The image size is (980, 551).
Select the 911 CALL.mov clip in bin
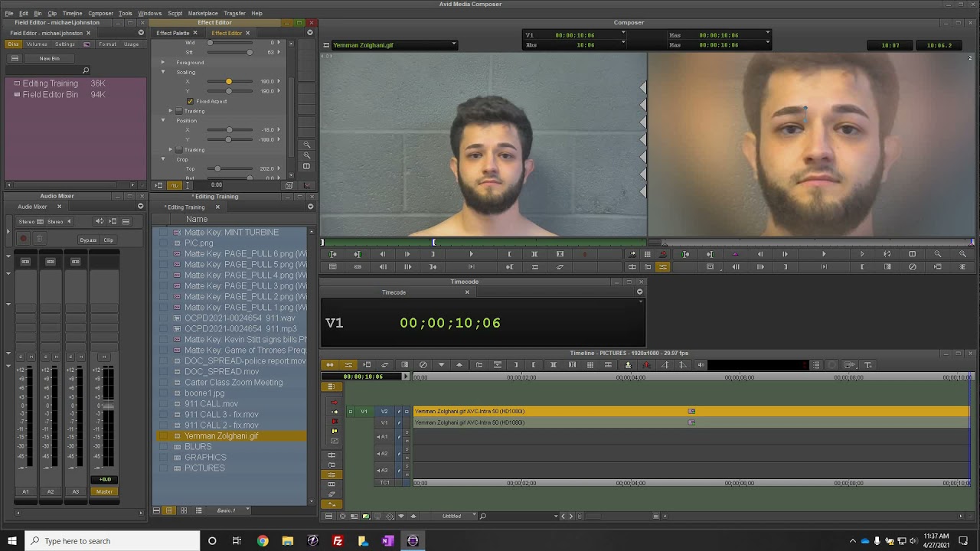[211, 404]
